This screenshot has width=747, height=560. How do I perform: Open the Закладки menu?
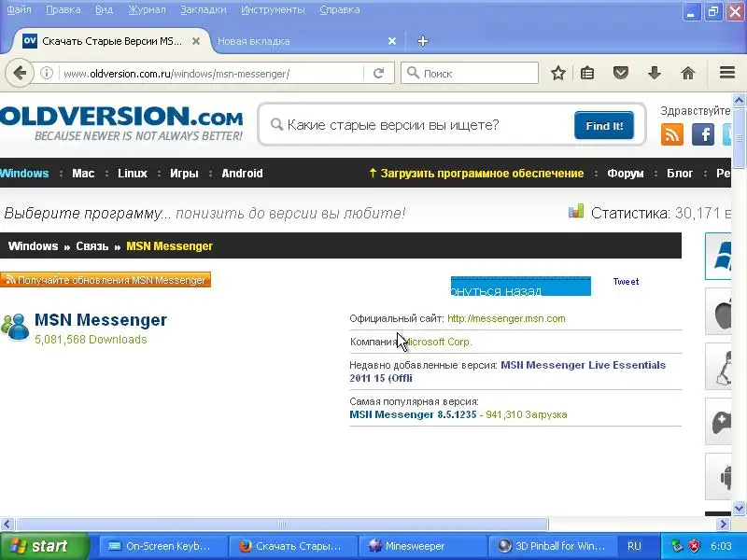[x=204, y=9]
